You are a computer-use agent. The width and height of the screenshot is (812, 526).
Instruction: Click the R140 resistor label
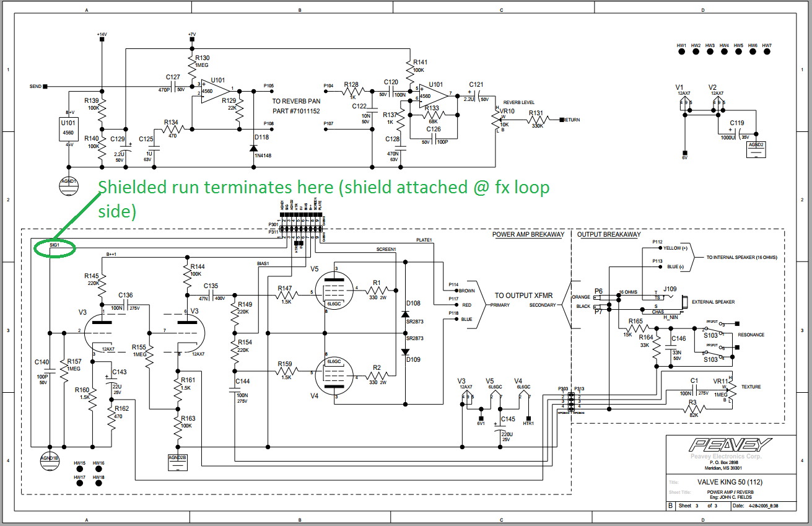point(91,139)
